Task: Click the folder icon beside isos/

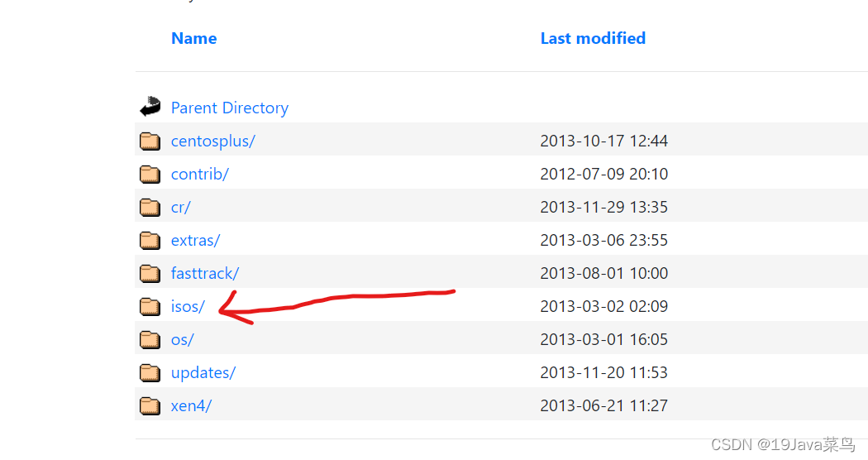Action: click(x=150, y=306)
